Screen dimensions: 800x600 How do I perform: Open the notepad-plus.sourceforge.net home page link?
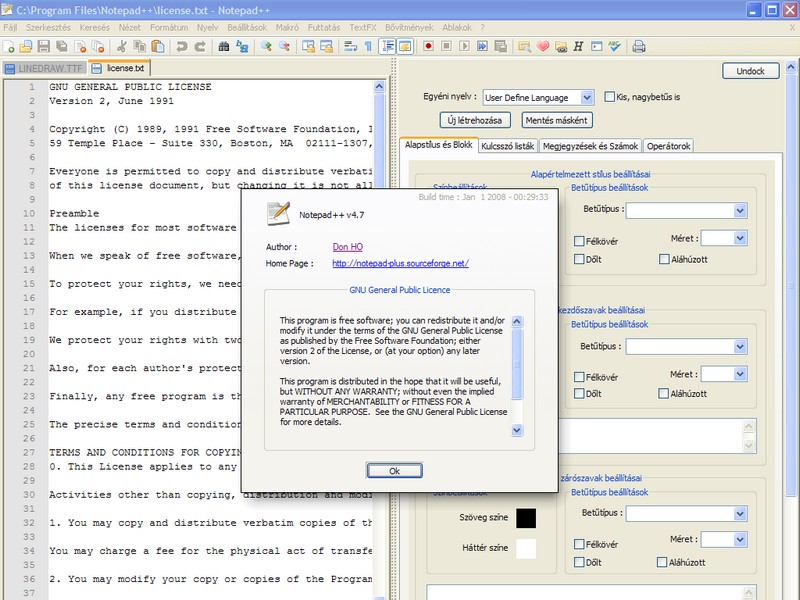[401, 263]
